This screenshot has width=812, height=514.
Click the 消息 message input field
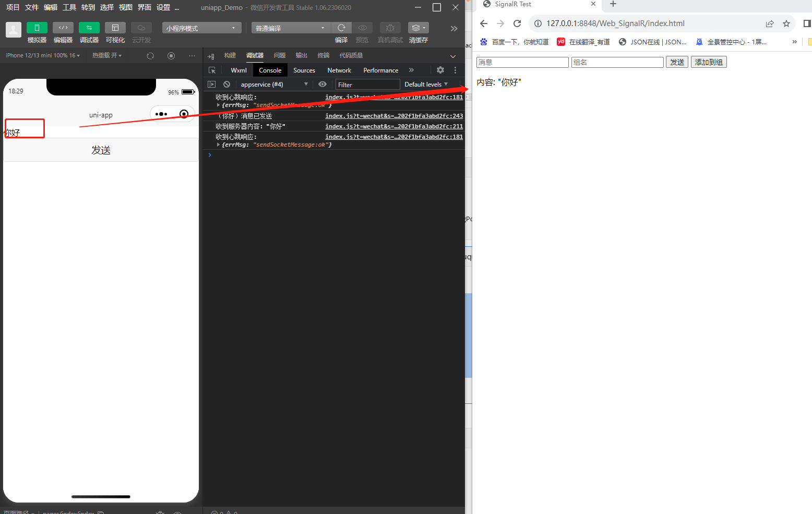521,62
